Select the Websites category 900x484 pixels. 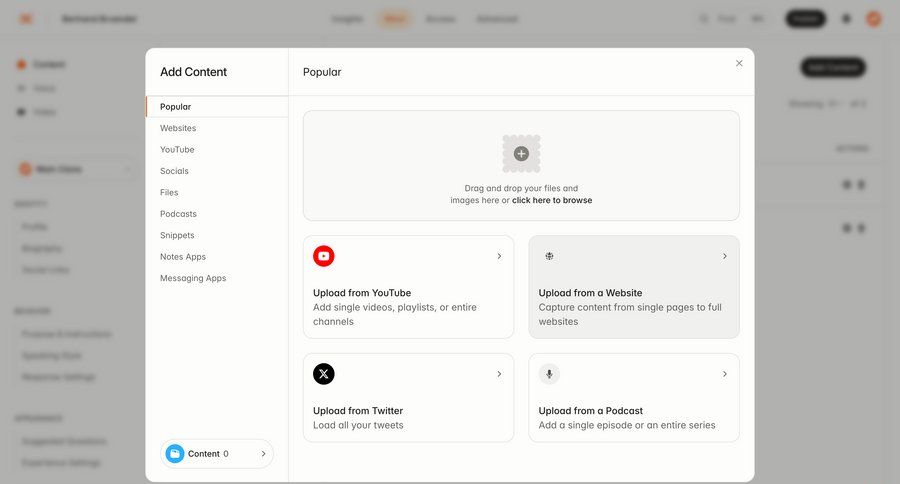[217, 128]
